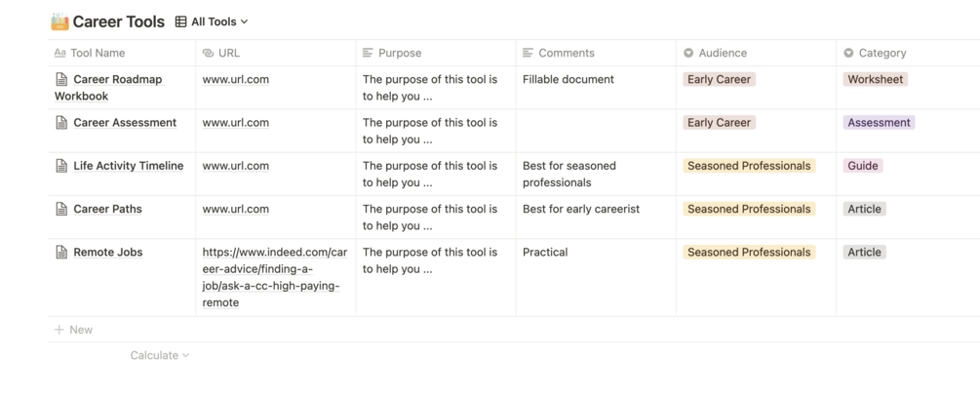This screenshot has height=396, width=980.
Task: Click the Career Assessment page icon
Action: coord(61,123)
